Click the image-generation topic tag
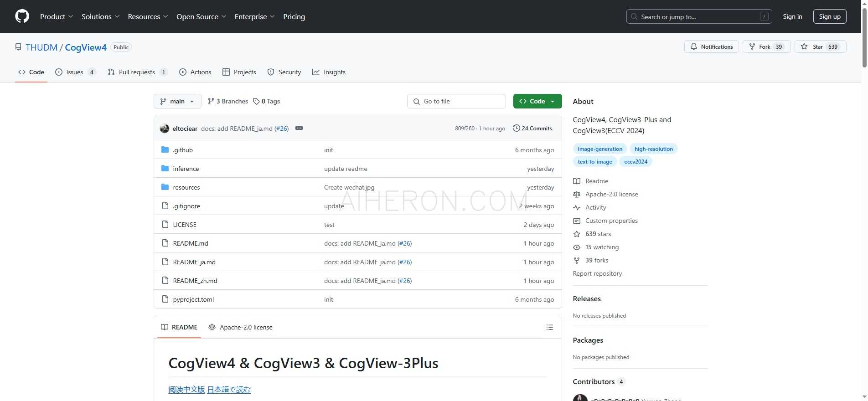Viewport: 868px width, 401px height. pyautogui.click(x=600, y=149)
